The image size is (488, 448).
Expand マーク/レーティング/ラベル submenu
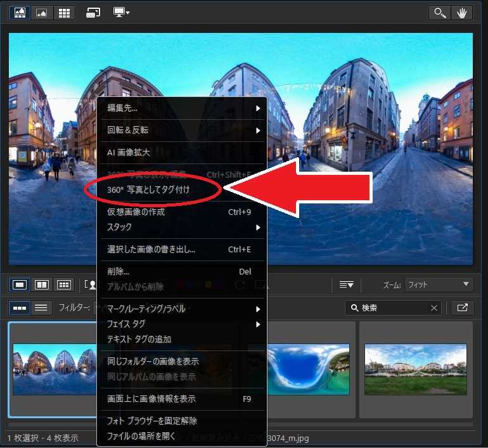182,309
